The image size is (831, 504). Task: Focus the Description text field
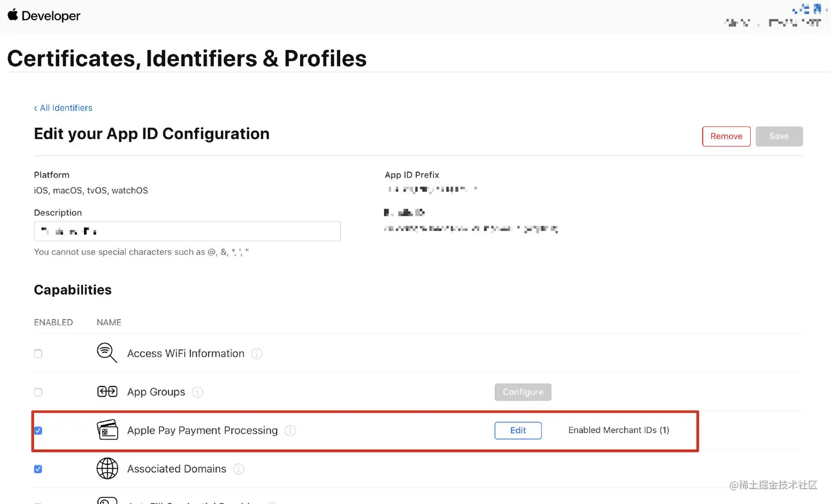187,231
